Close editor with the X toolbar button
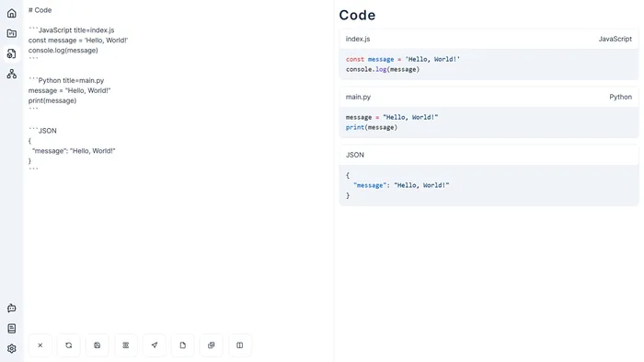This screenshot has width=644, height=362. click(40, 345)
